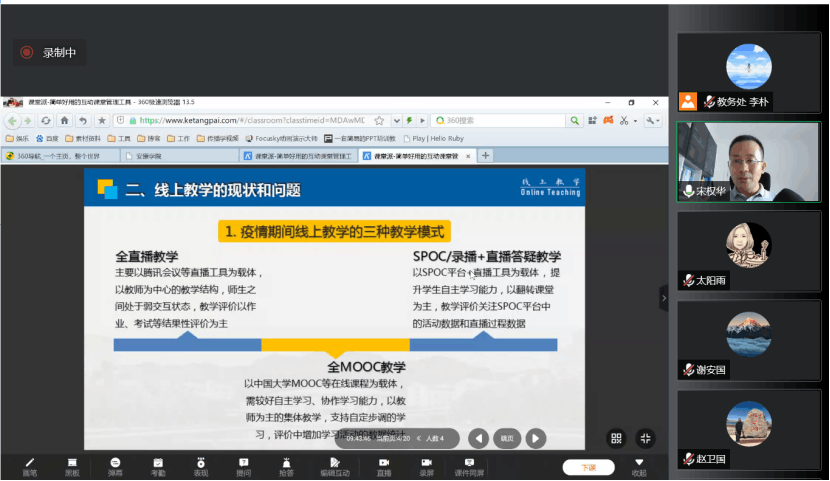Start 直播 (live broadcast) from the toolbar

[383, 465]
